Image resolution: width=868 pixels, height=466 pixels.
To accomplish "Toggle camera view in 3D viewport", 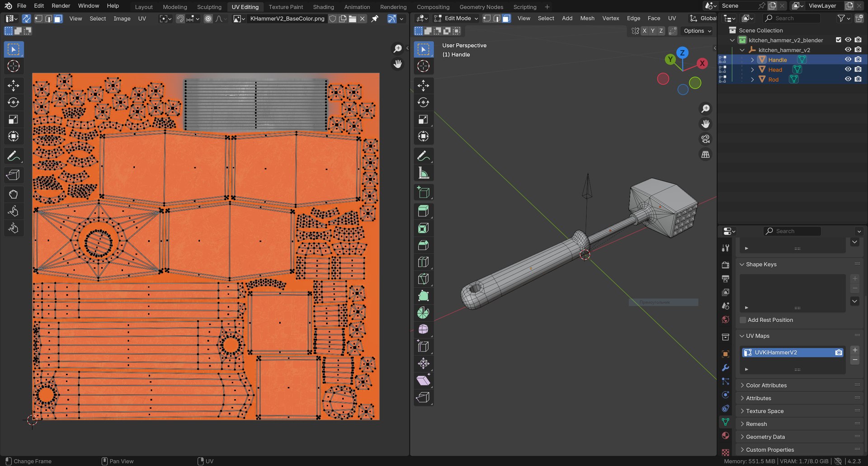I will pyautogui.click(x=705, y=139).
